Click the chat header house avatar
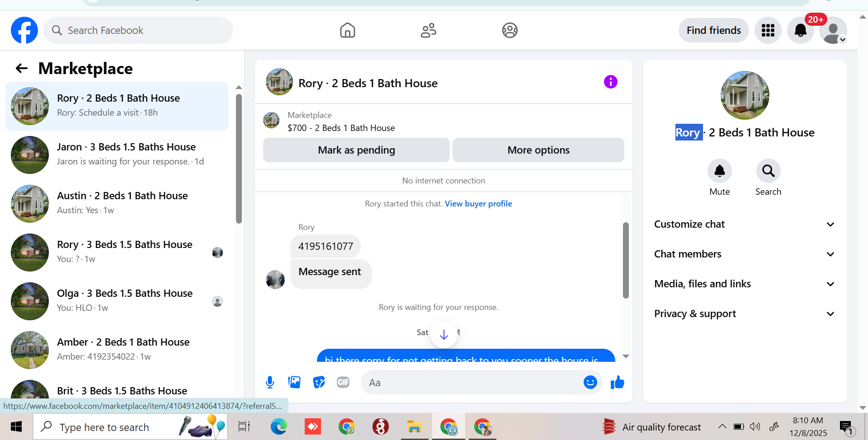868x440 pixels. (x=279, y=82)
